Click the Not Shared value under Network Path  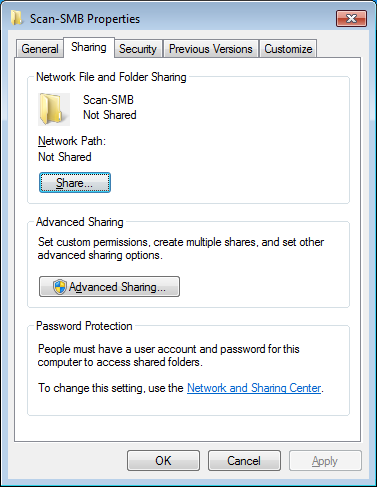click(65, 157)
